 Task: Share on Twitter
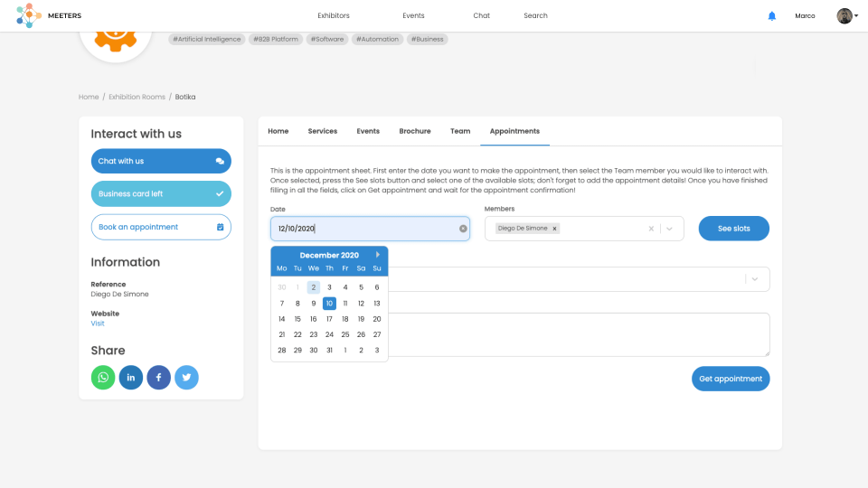tap(186, 378)
